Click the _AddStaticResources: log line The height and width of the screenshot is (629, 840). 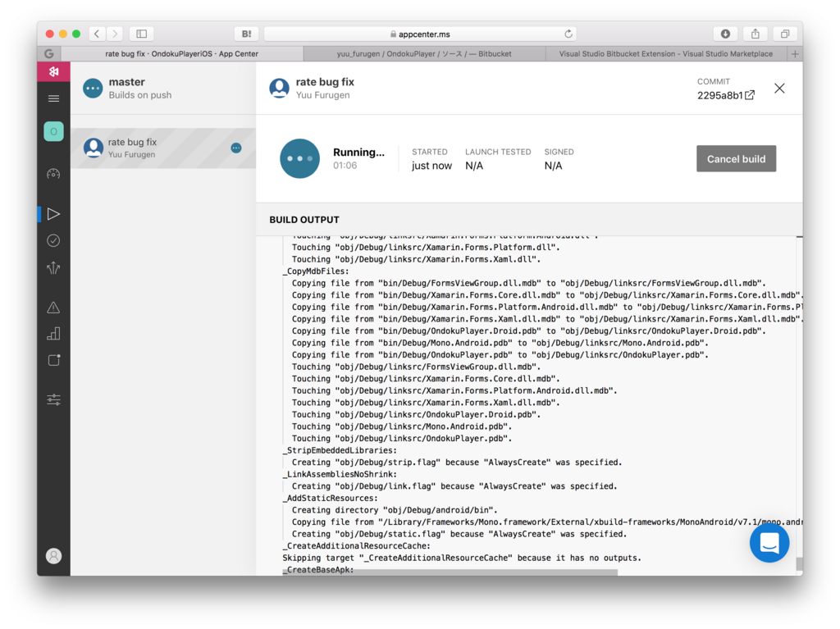pyautogui.click(x=330, y=498)
